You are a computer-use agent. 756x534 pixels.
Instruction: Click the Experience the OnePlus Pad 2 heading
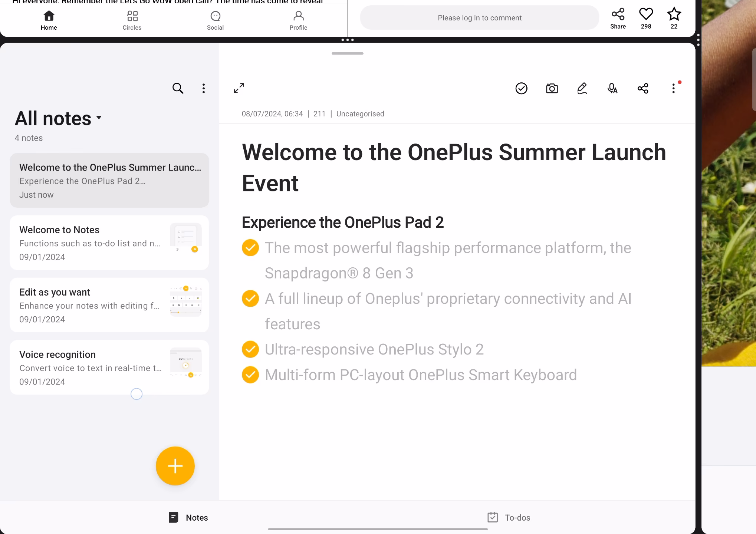tap(342, 222)
